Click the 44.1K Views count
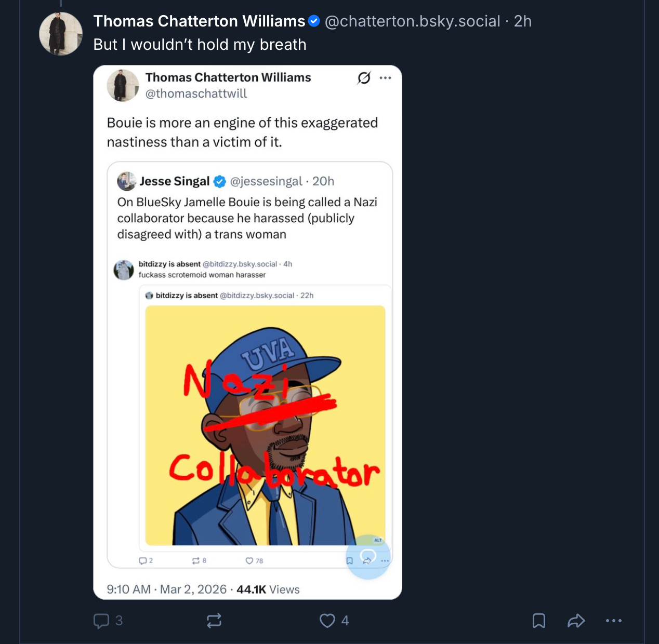 [x=268, y=589]
